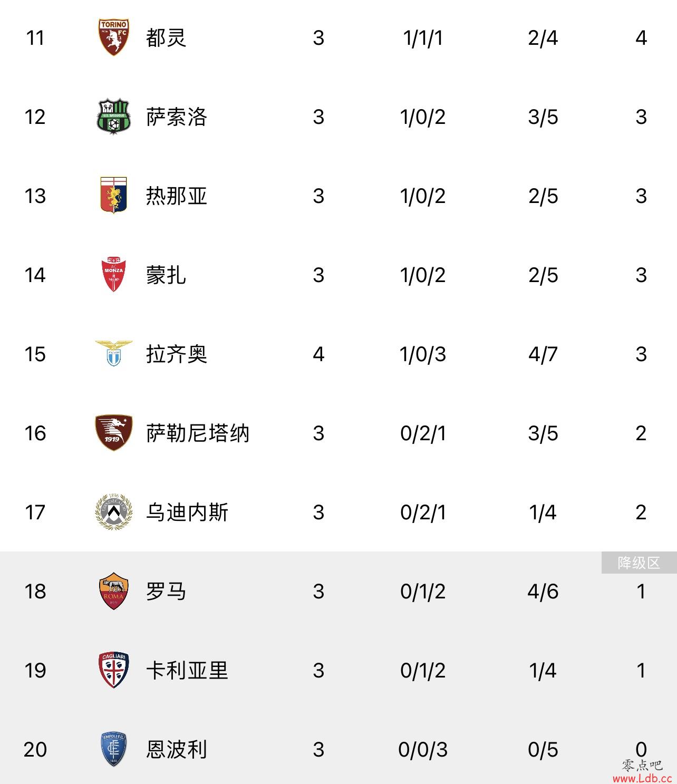The width and height of the screenshot is (677, 784).
Task: Click the Sassuolo green crest
Action: pyautogui.click(x=113, y=117)
